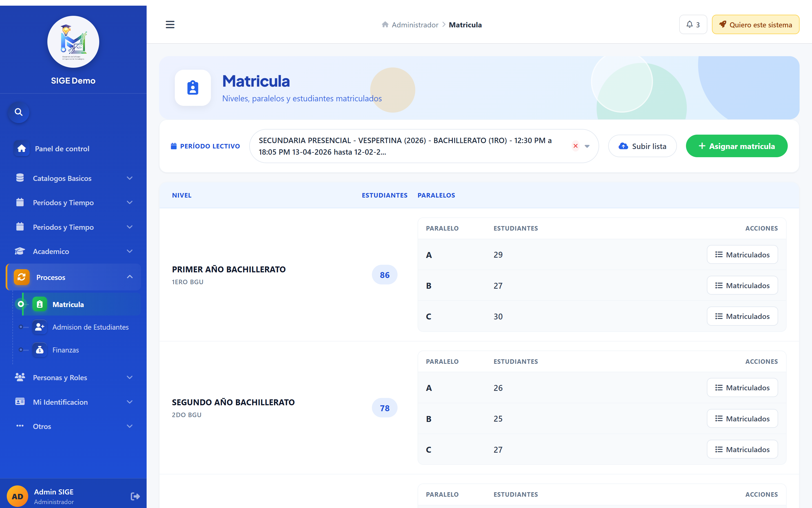
Task: Click the SEGUNDO AÑO BACHILLERATO level name
Action: coord(233,402)
